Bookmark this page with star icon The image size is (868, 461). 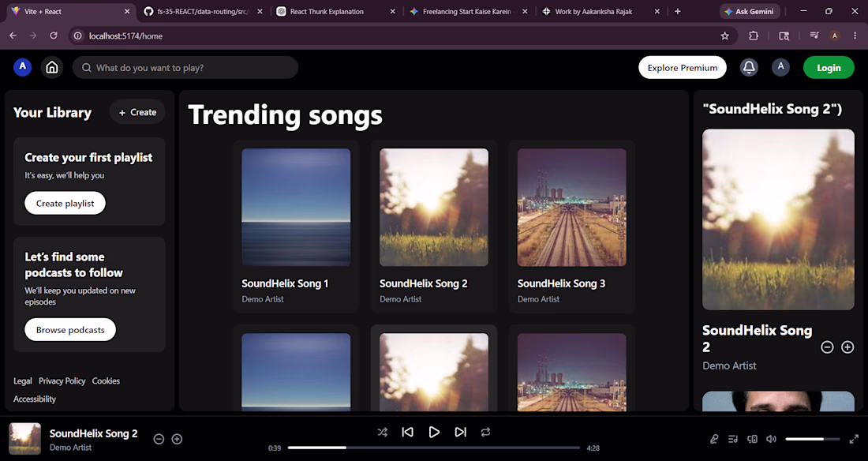click(724, 36)
